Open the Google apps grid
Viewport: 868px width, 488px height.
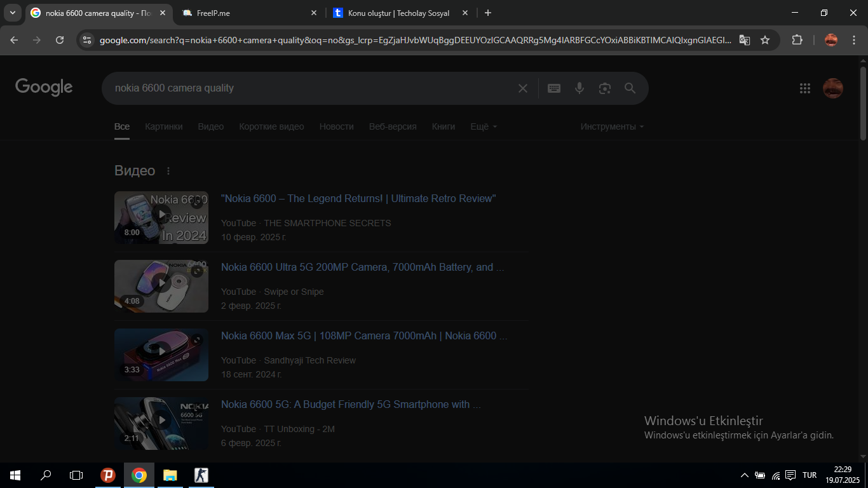tap(805, 88)
